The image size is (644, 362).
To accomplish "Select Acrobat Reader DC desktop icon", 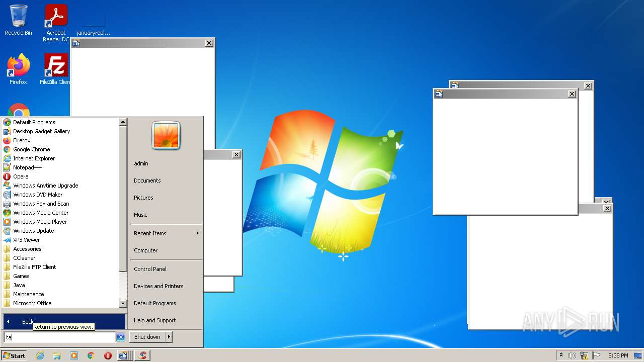I will point(56,23).
